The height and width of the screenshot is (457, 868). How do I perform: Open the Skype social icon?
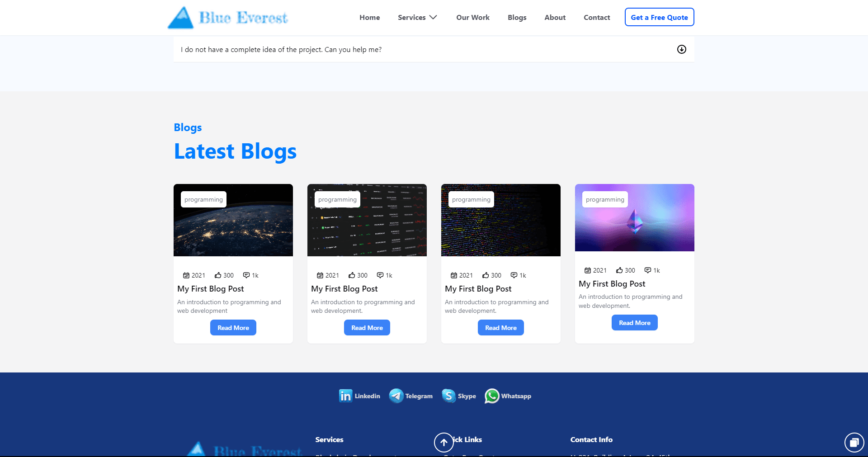448,396
